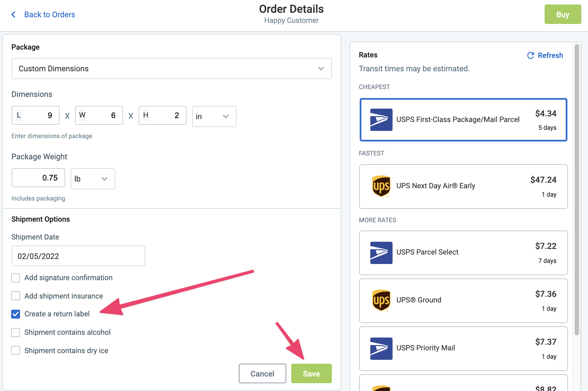Open the lb weight unit dropdown
This screenshot has width=588, height=391.
tap(93, 179)
